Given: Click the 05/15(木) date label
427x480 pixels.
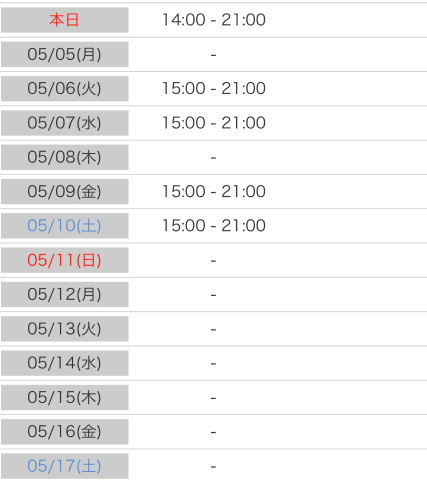Looking at the screenshot, I should (x=65, y=398).
